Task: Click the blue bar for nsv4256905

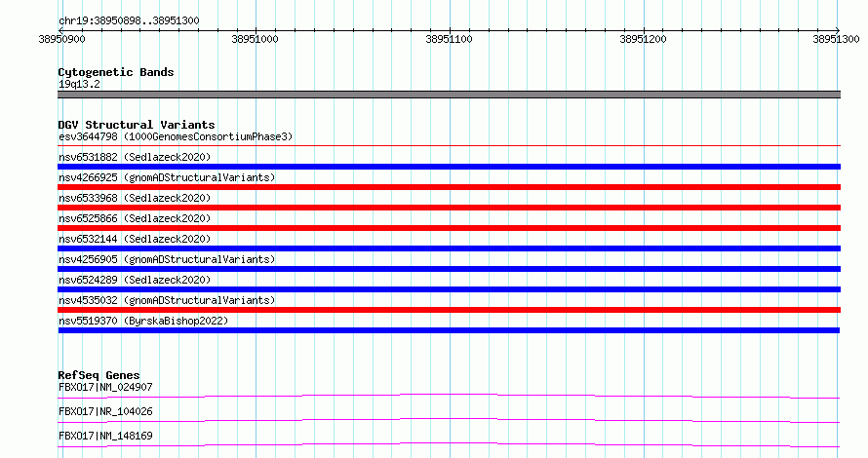Action: coord(449,269)
